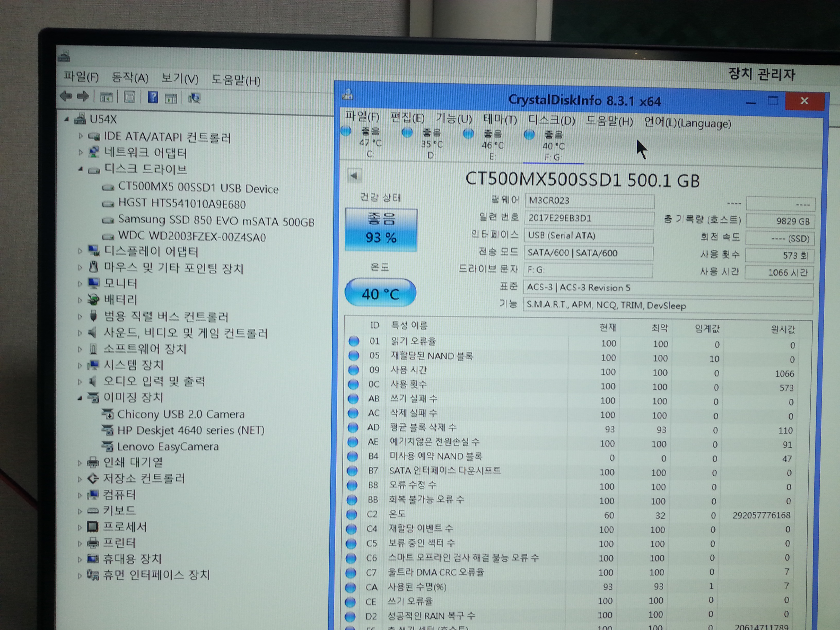Click the 범용 직렬 버스 컨트롤러 USB icon
Image resolution: width=840 pixels, height=630 pixels.
click(x=93, y=316)
